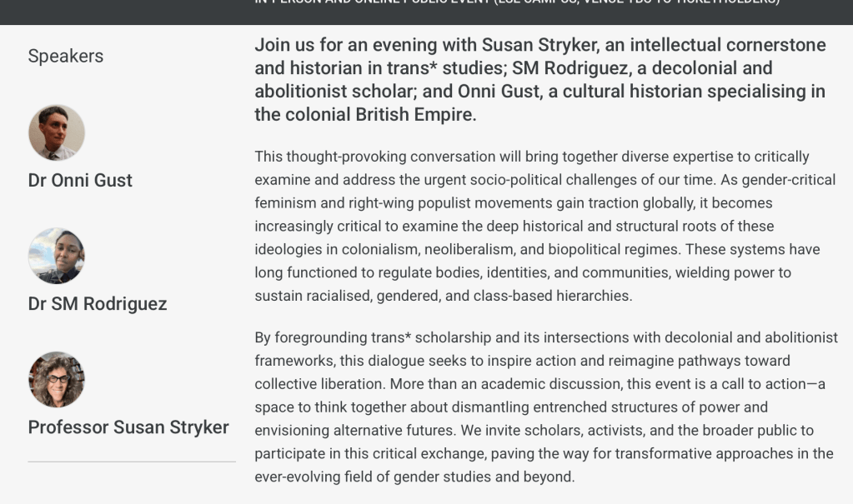Click the divider line below the speakers list
Screen dimensions: 853x504
tap(132, 462)
